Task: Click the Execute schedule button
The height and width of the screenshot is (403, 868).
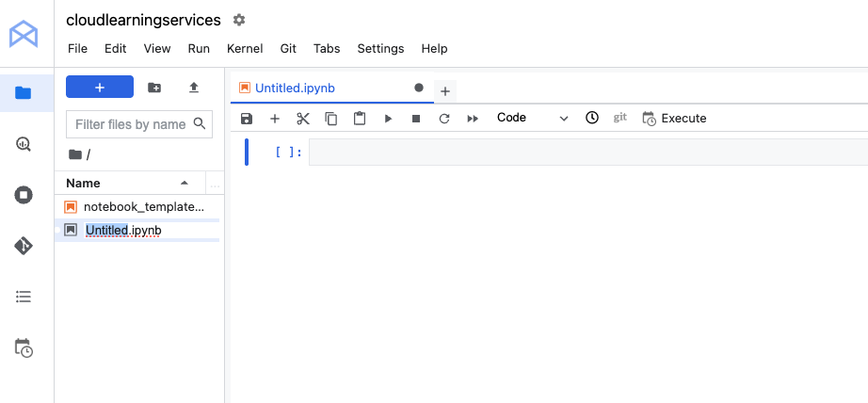Action: (x=674, y=119)
